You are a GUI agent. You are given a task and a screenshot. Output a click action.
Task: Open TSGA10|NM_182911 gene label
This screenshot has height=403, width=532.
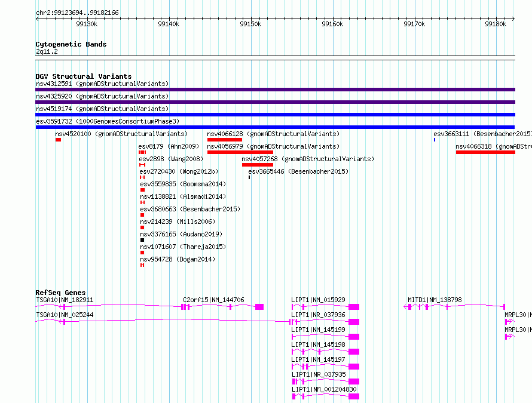[65, 300]
